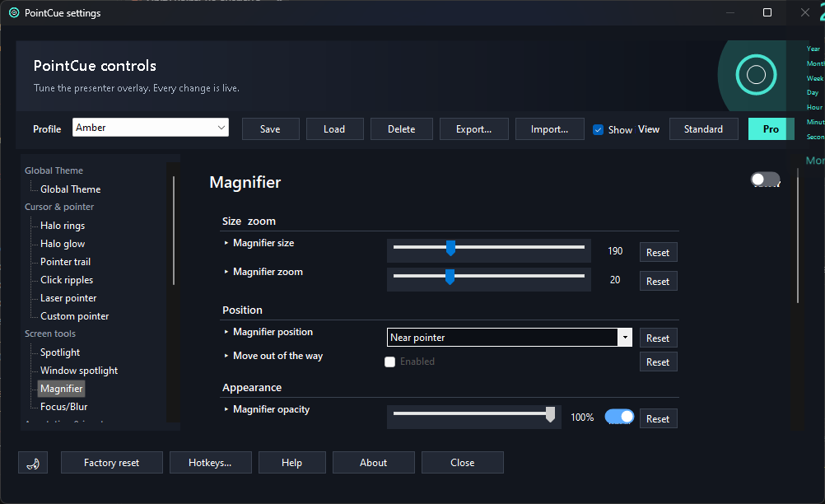This screenshot has height=504, width=825.
Task: Click the Close button at bottom
Action: click(463, 463)
